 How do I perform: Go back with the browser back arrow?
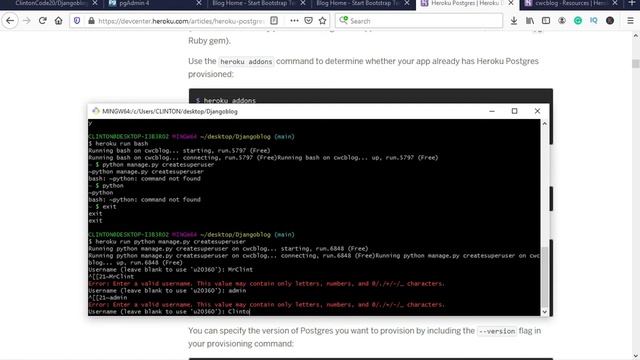click(x=10, y=20)
